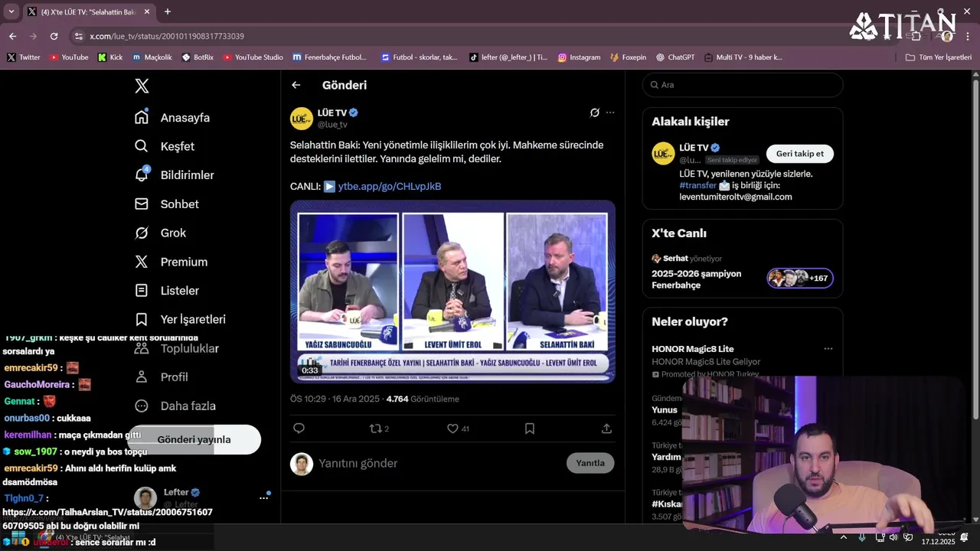Image resolution: width=980 pixels, height=551 pixels.
Task: Open Fenerbahçe Futbol bookmark
Action: pos(330,57)
